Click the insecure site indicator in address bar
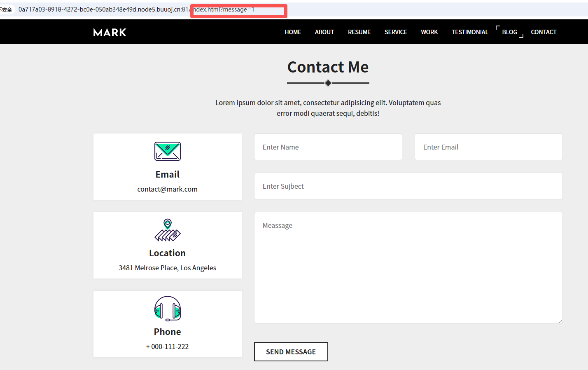Image resolution: width=588 pixels, height=370 pixels. (x=7, y=9)
